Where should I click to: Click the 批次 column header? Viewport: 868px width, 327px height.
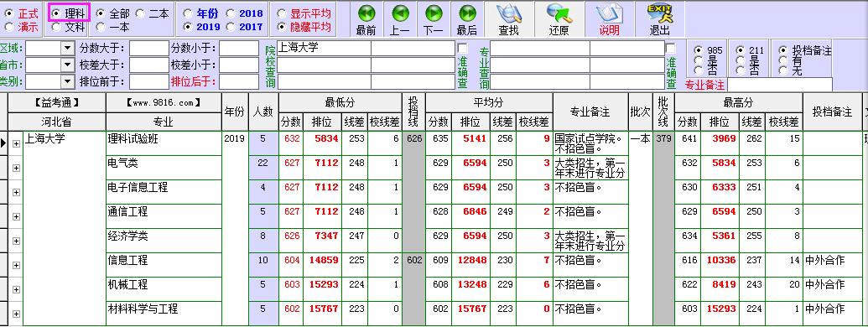[640, 112]
